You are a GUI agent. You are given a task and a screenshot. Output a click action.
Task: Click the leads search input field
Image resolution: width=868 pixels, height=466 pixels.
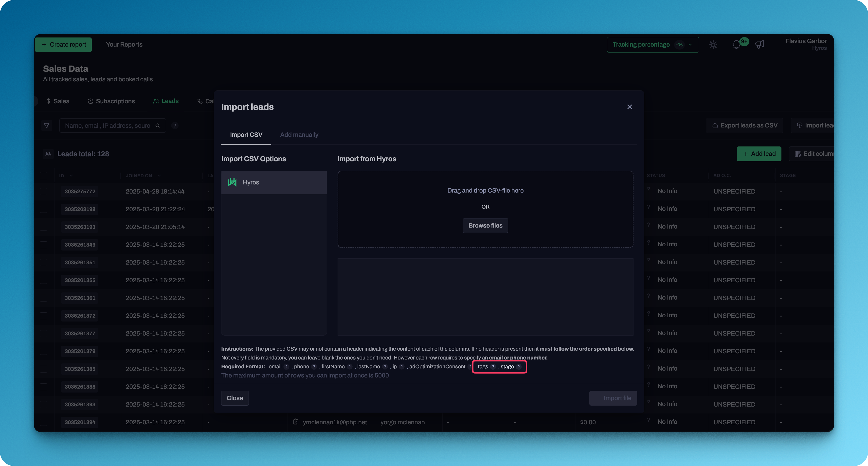coord(112,126)
